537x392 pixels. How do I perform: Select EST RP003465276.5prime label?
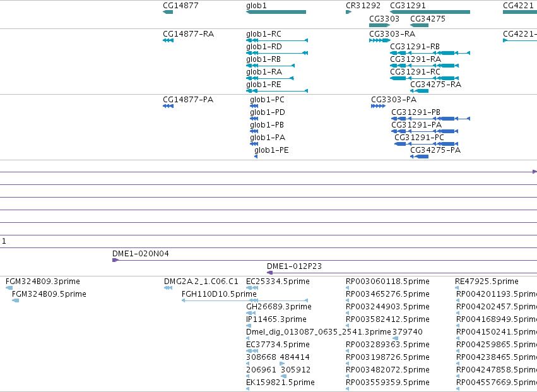(387, 294)
